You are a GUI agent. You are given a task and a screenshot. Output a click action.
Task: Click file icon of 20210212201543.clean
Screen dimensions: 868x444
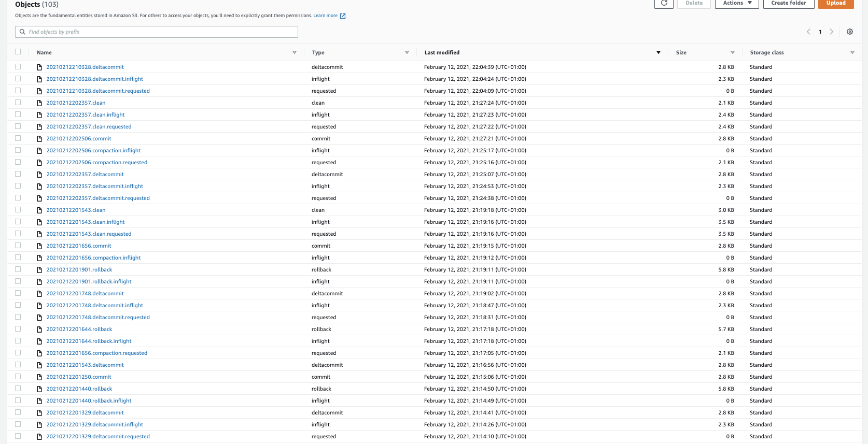point(39,210)
